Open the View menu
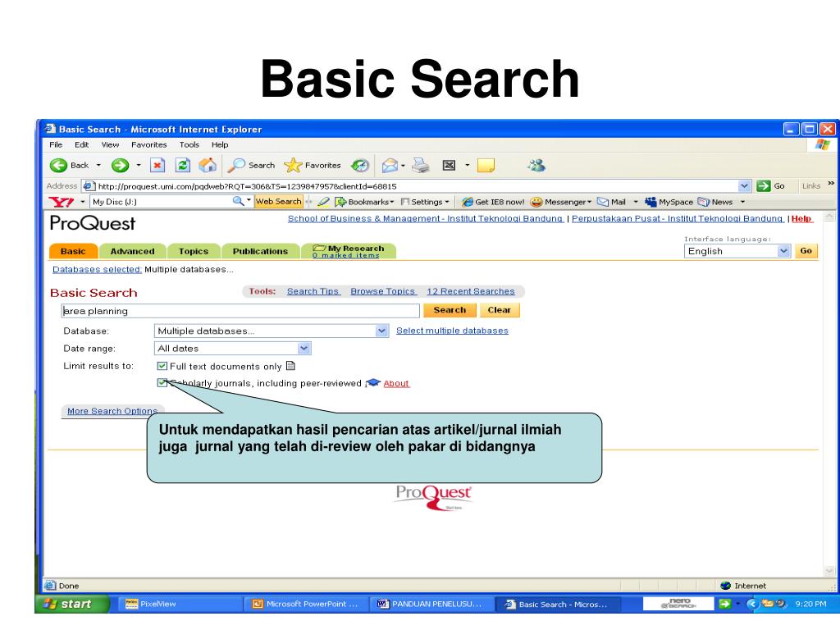The width and height of the screenshot is (840, 630). click(111, 144)
